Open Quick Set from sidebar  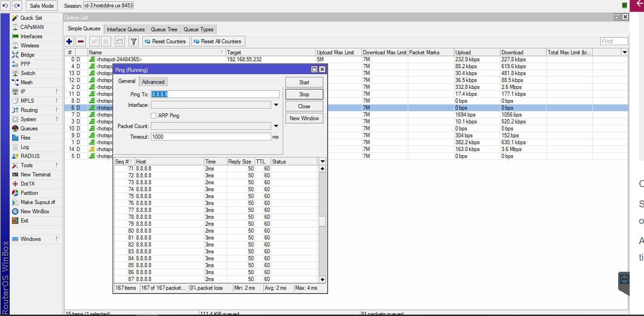[x=31, y=18]
